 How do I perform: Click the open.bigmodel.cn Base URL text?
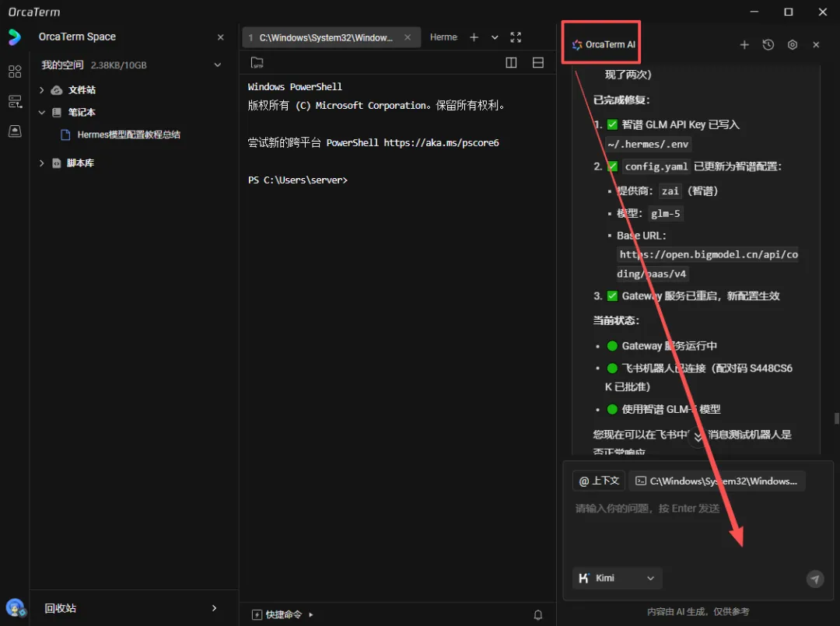point(709,264)
